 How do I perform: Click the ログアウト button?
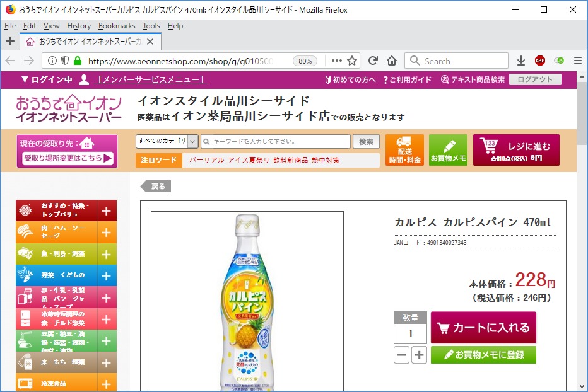point(534,79)
